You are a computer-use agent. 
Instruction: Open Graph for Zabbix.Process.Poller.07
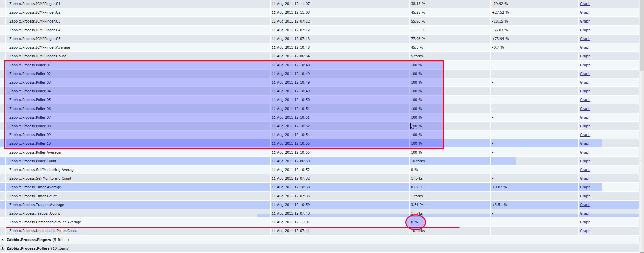[x=585, y=117]
